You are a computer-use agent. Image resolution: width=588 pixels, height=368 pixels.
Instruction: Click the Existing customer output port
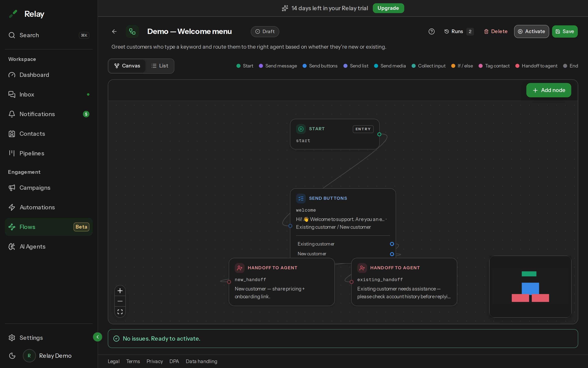coord(392,244)
